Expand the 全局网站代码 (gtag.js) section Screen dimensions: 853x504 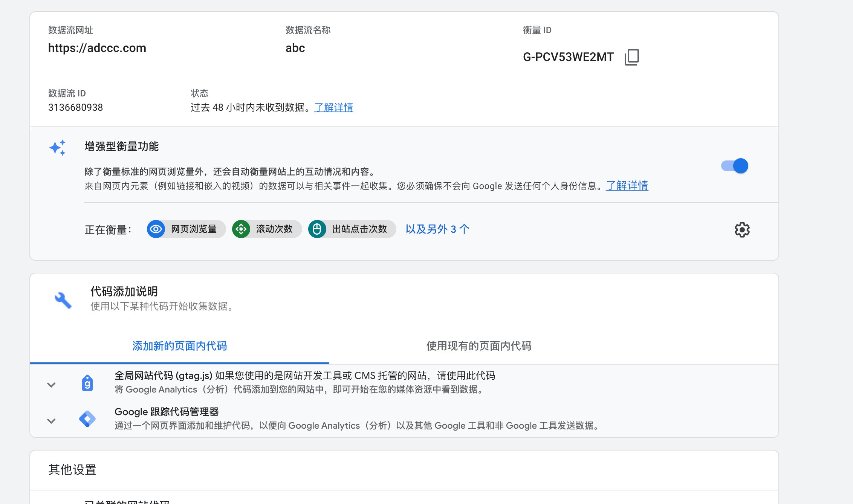[x=51, y=385]
